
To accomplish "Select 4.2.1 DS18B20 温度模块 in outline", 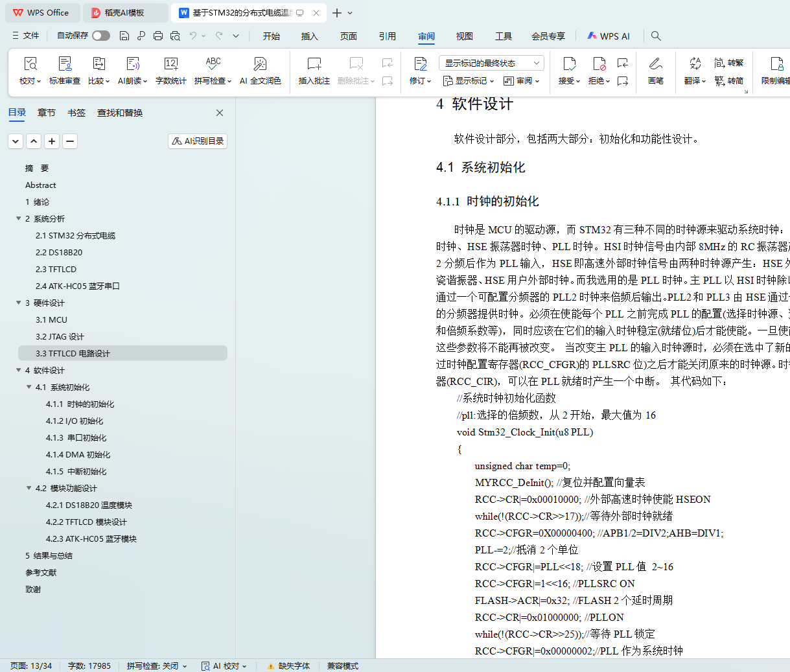I will coord(89,505).
